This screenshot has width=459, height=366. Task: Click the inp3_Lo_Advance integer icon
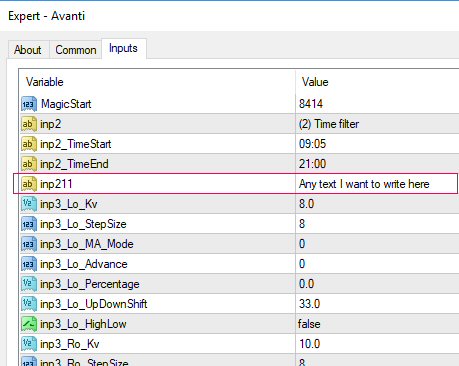[x=29, y=264]
